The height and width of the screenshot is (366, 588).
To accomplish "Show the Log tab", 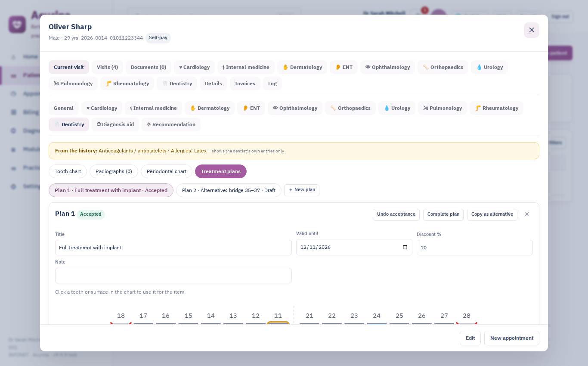I will [x=272, y=84].
